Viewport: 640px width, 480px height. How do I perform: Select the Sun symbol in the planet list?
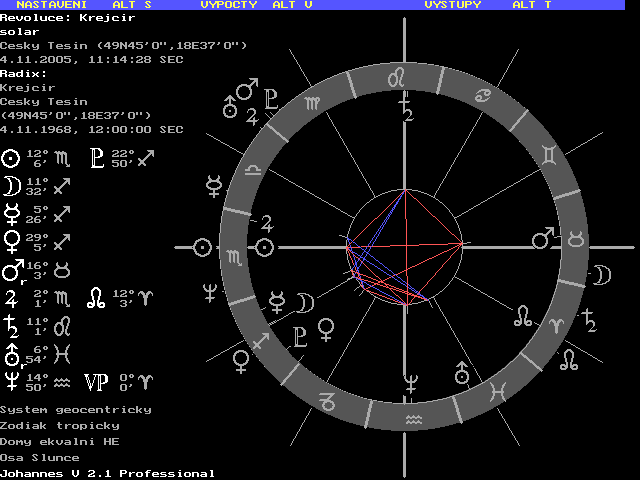pyautogui.click(x=11, y=157)
